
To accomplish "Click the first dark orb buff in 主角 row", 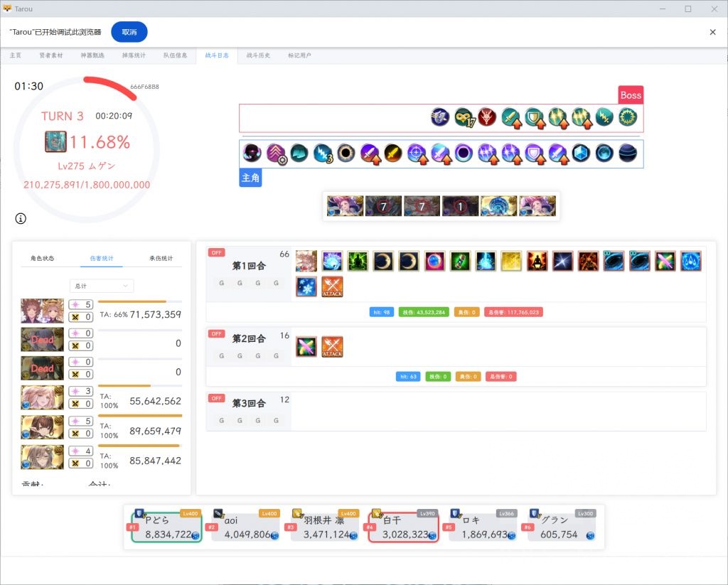I will point(252,153).
